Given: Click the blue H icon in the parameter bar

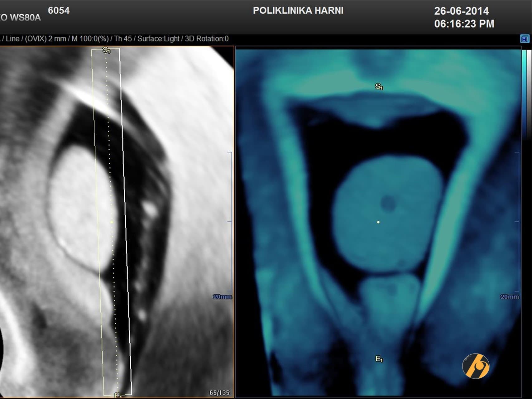Looking at the screenshot, I should tap(525, 39).
